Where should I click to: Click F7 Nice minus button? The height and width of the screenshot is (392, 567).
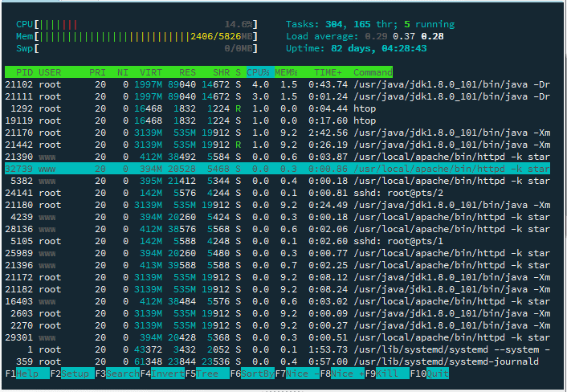pyautogui.click(x=297, y=374)
